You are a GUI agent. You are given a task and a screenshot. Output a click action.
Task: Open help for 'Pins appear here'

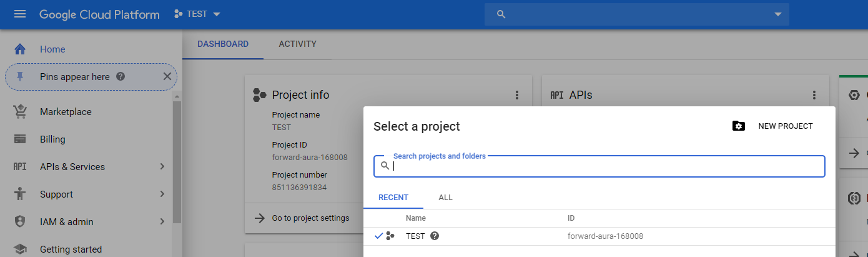[x=121, y=77]
